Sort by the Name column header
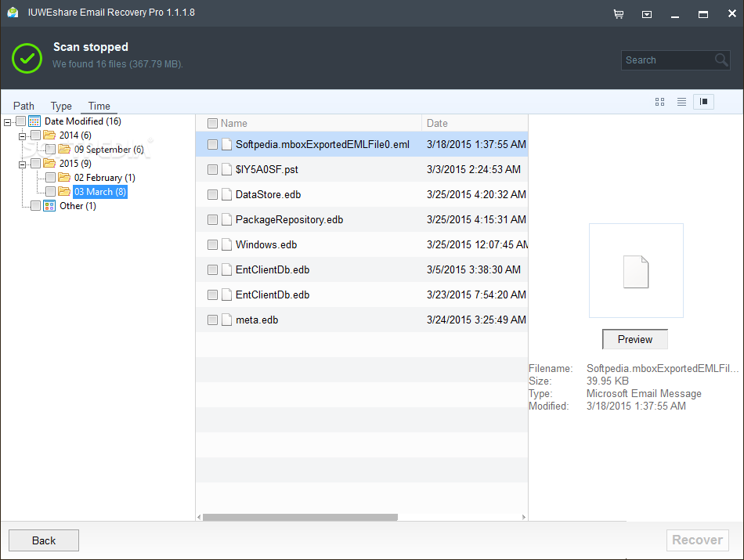Image resolution: width=744 pixels, height=560 pixels. [309, 124]
